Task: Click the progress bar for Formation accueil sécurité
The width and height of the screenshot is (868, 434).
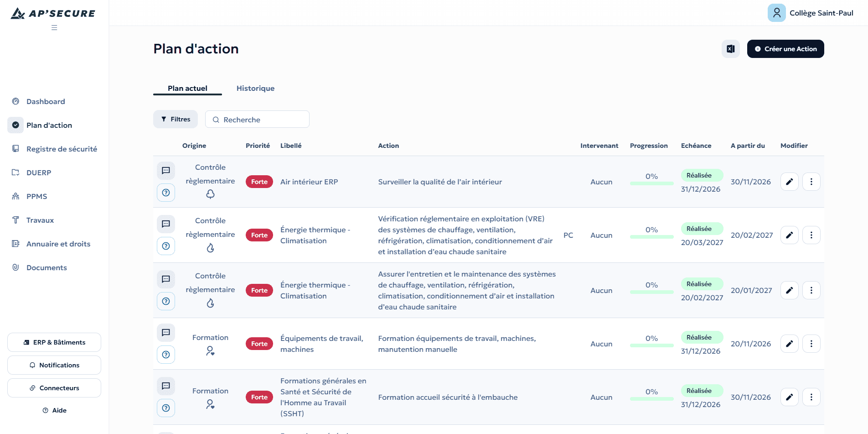Action: (x=651, y=399)
